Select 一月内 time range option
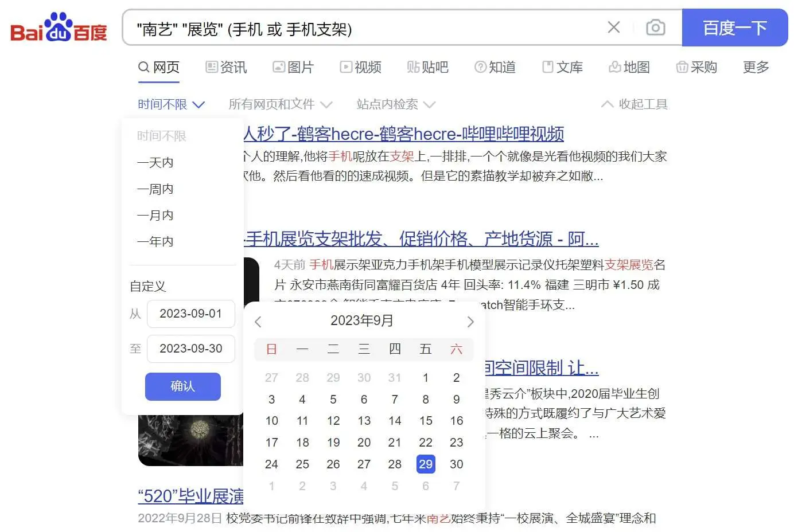Screen dimensions: 794x532 pyautogui.click(x=155, y=216)
